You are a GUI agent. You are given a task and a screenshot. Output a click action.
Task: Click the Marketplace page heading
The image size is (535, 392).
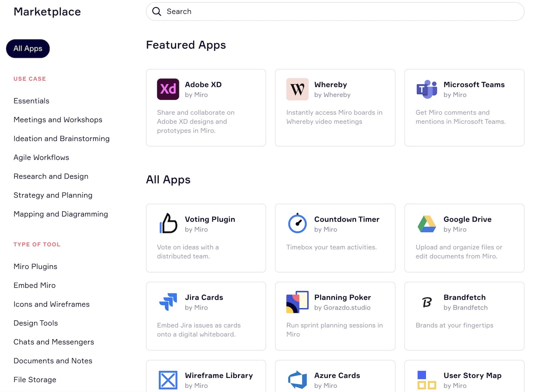(x=47, y=12)
